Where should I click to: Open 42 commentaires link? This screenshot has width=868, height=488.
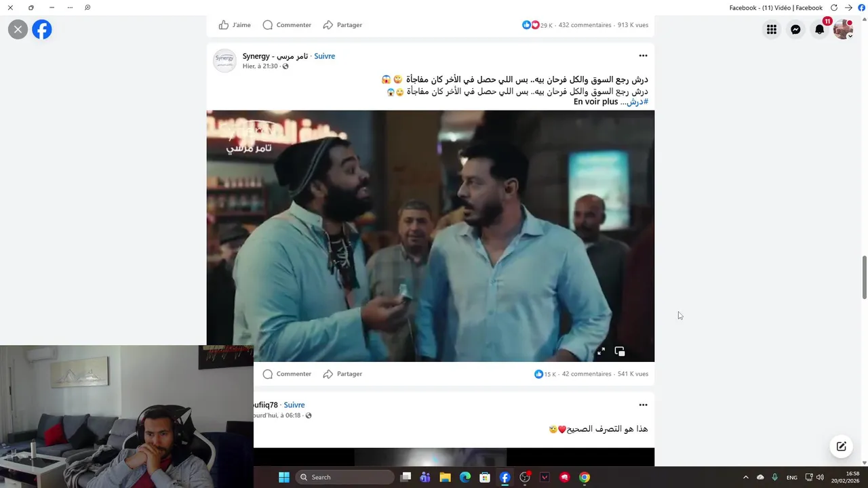coord(587,374)
